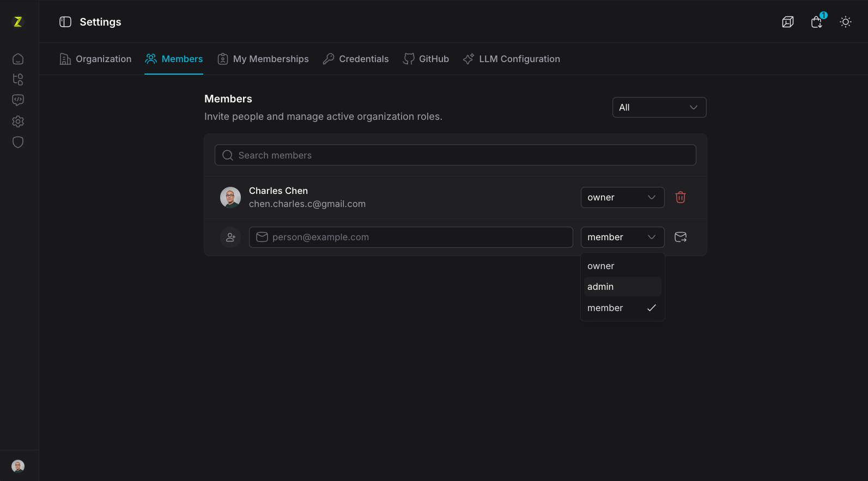The width and height of the screenshot is (868, 481).
Task: Open the 3D cube icon in header
Action: tap(788, 22)
